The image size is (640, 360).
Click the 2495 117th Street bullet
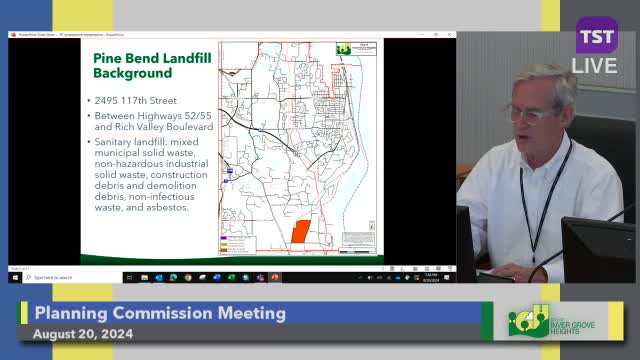(x=136, y=100)
